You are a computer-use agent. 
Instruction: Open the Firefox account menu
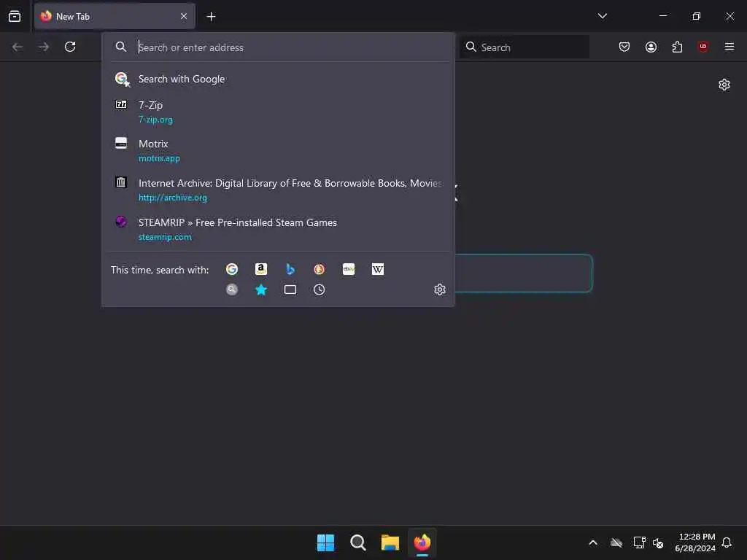(651, 47)
